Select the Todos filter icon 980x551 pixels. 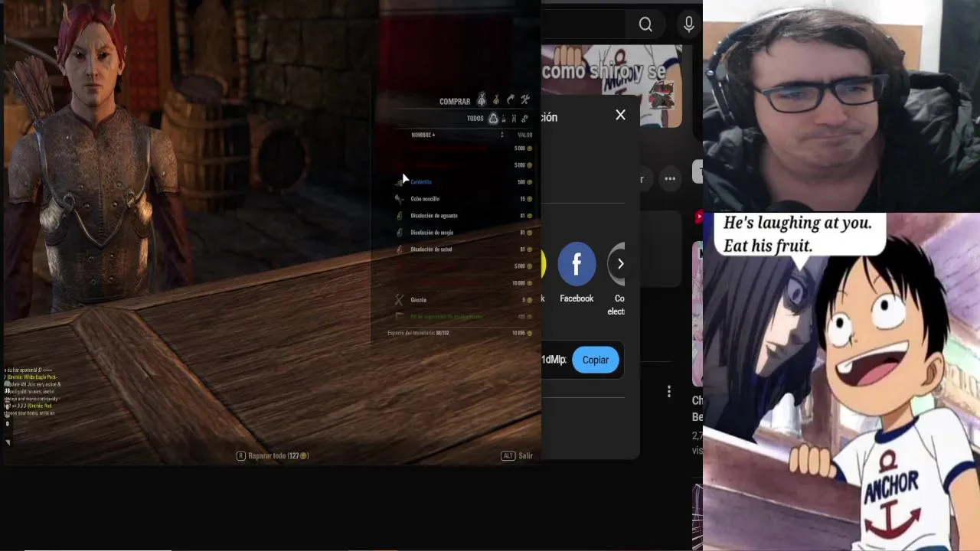click(493, 119)
